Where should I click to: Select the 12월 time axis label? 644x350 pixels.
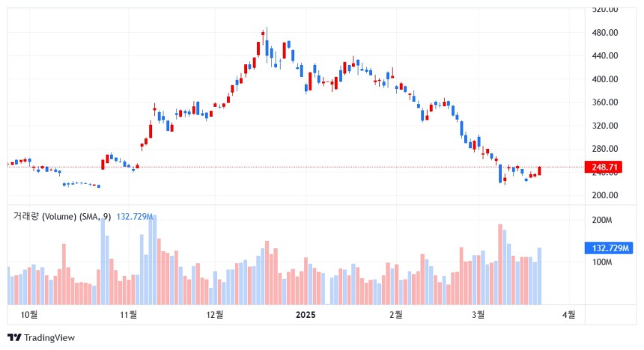[x=215, y=315]
